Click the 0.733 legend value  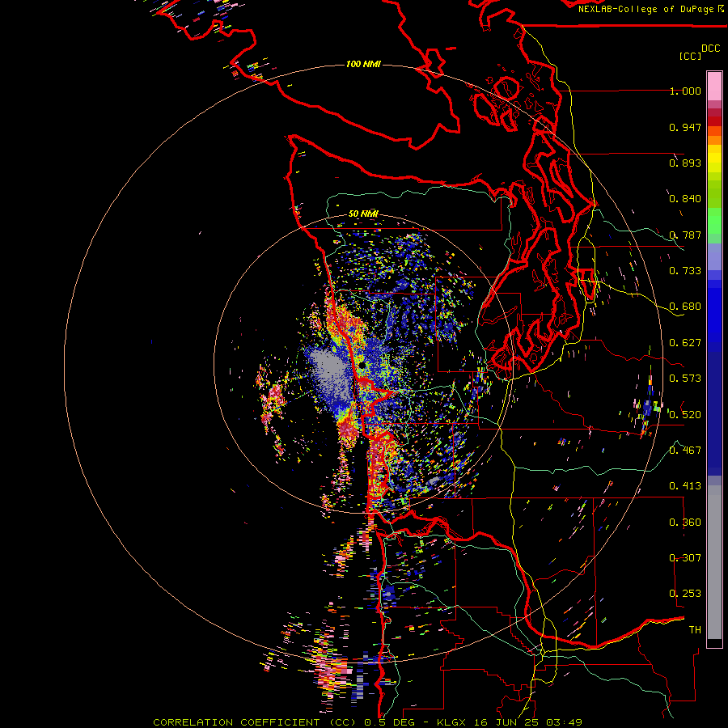coord(685,271)
